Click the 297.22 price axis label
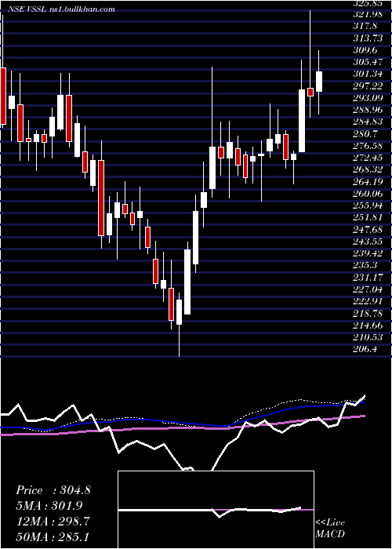 (x=367, y=85)
